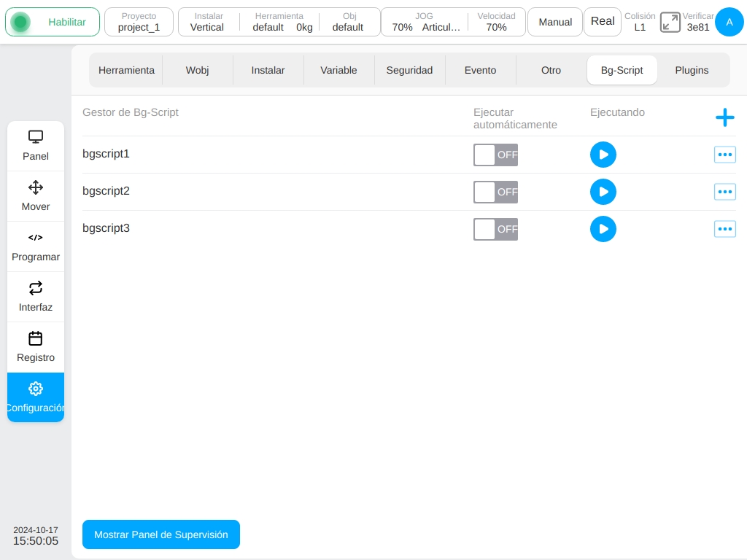The height and width of the screenshot is (560, 747).
Task: Switch to the Plugins tab
Action: click(692, 70)
